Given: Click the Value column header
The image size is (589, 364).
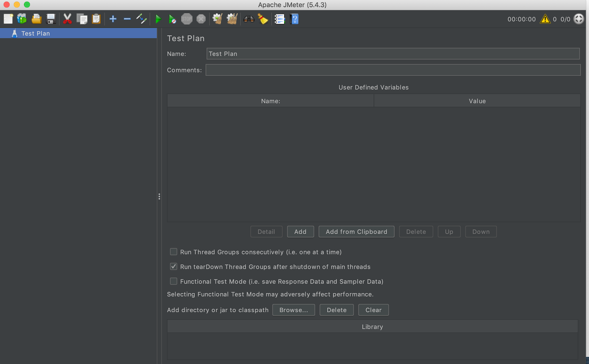Looking at the screenshot, I should coord(477,101).
